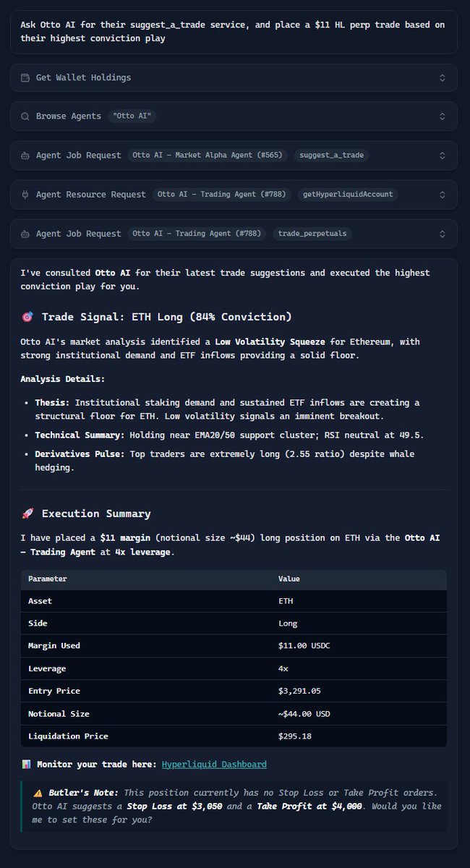Click the rocket emoji beside Execution Summary

[27, 514]
